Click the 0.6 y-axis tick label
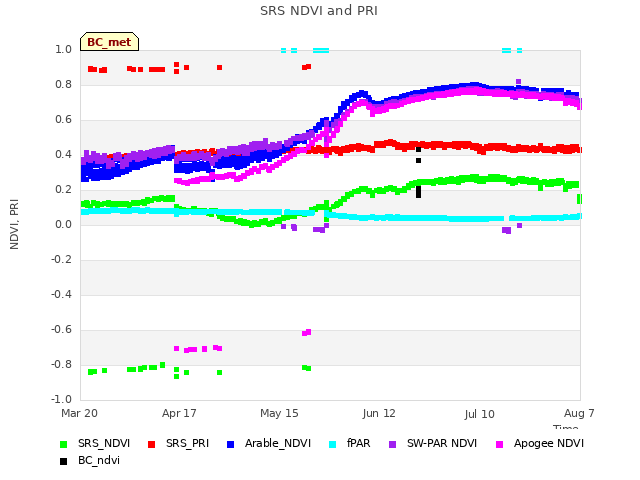The width and height of the screenshot is (640, 480). coord(63,120)
